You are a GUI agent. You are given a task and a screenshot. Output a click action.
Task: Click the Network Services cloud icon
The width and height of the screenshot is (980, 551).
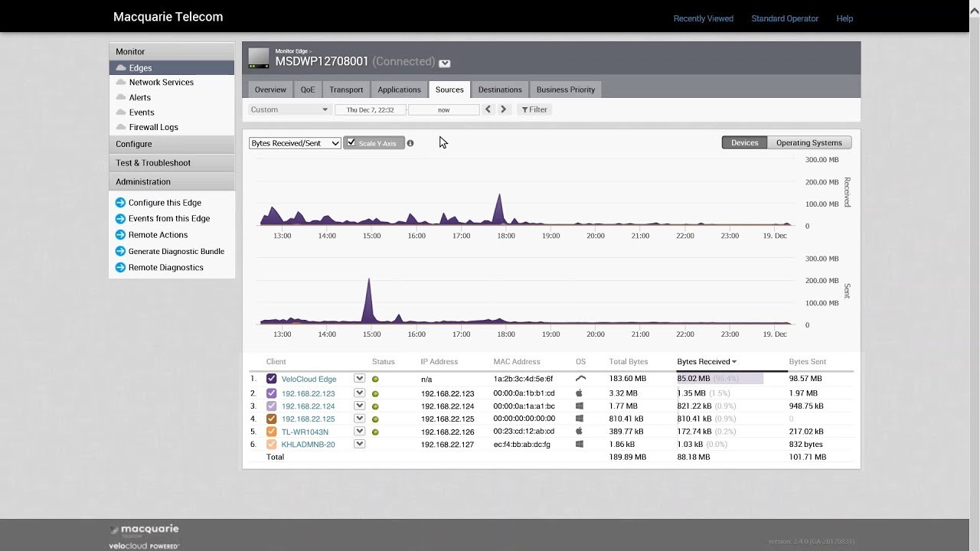[x=121, y=82]
